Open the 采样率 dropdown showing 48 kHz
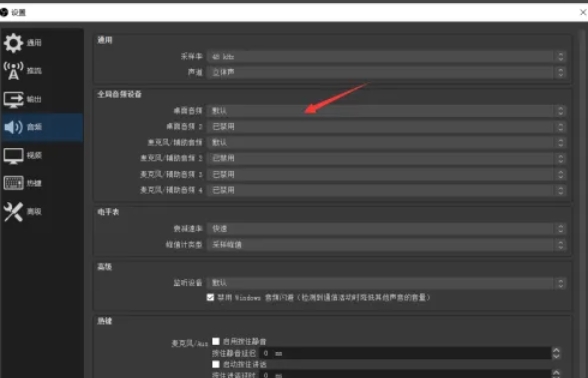 386,57
